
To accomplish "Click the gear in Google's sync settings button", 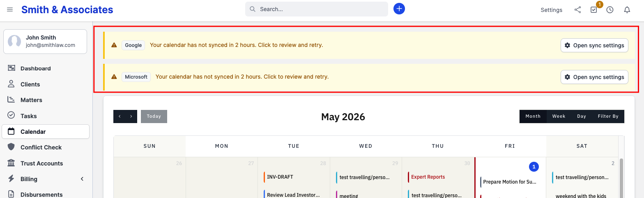I will click(568, 45).
